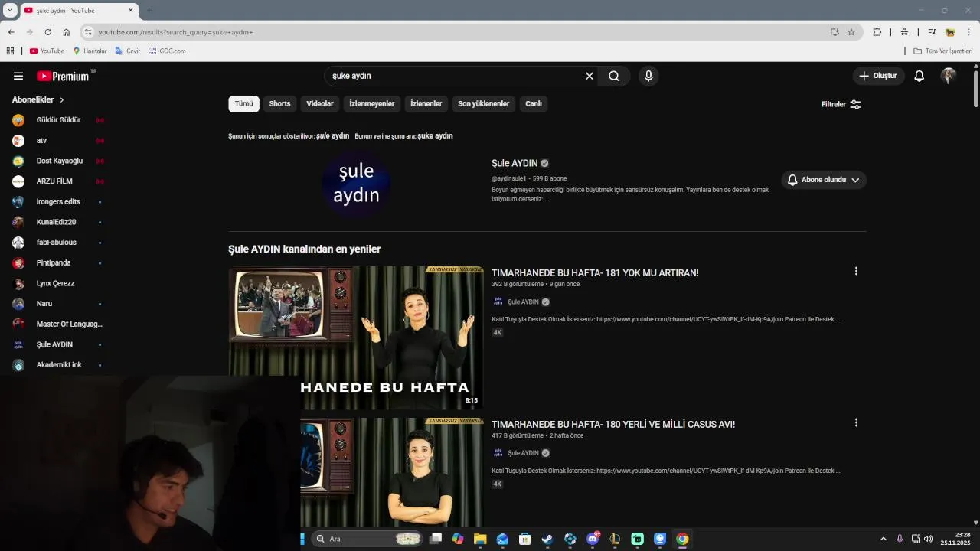Open Copilot from the taskbar
This screenshot has width=980, height=551.
tap(458, 539)
